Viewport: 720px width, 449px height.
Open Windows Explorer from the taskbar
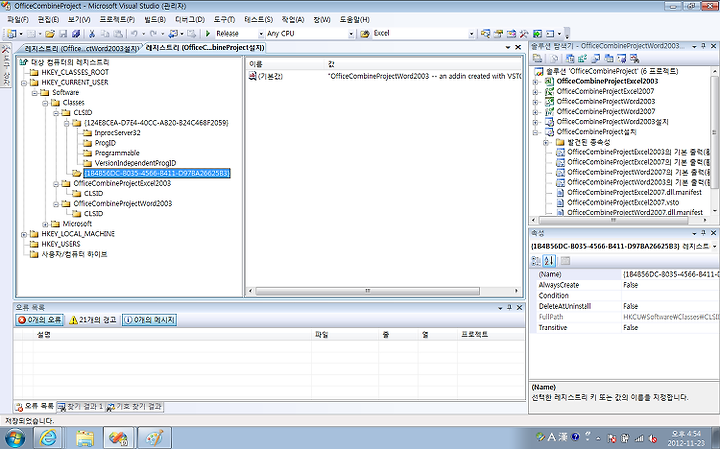click(x=84, y=438)
